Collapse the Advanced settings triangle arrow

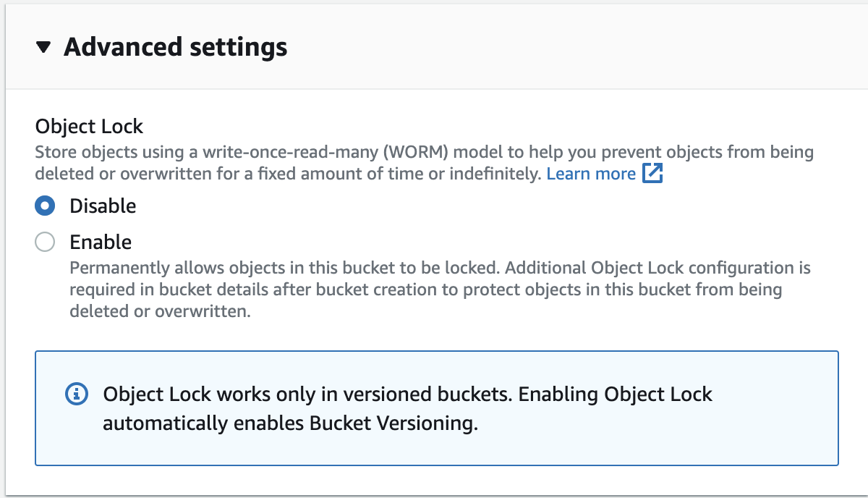coord(44,48)
